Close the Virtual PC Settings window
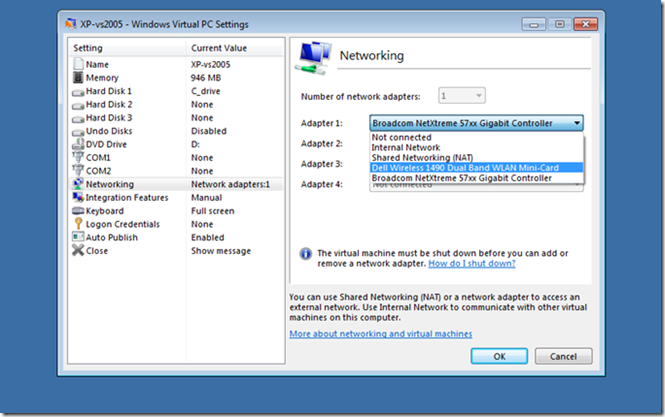The image size is (665, 417). tap(585, 24)
